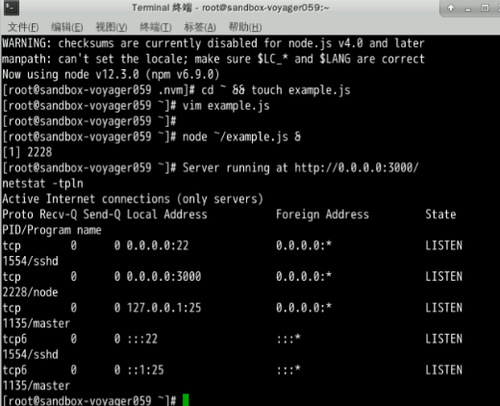The height and width of the screenshot is (406, 500).
Task: Maximize the terminal window
Action: point(485,8)
